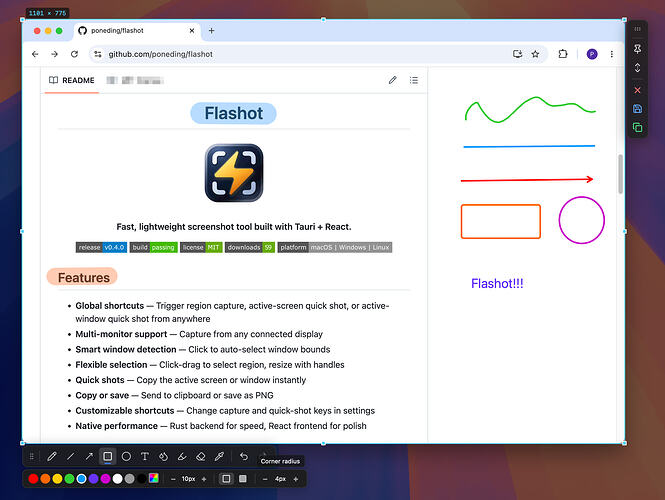Image resolution: width=665 pixels, height=500 pixels.
Task: Select the straight Line tool
Action: click(70, 456)
